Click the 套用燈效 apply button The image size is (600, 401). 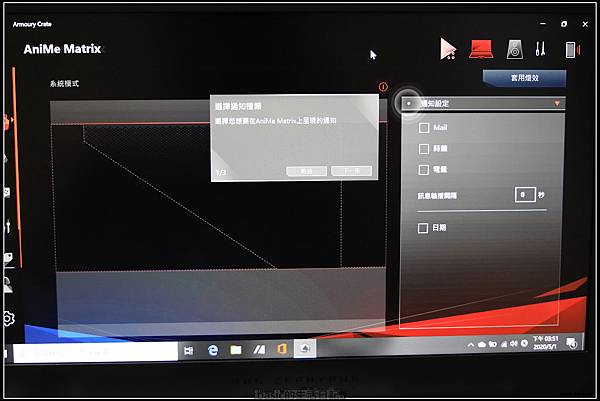(x=524, y=78)
